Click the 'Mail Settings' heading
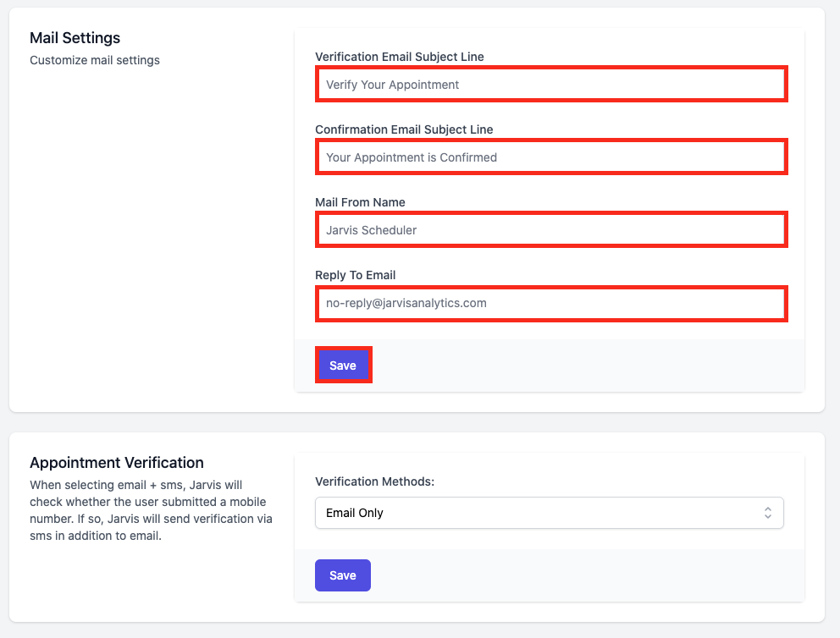This screenshot has height=638, width=840. click(75, 38)
